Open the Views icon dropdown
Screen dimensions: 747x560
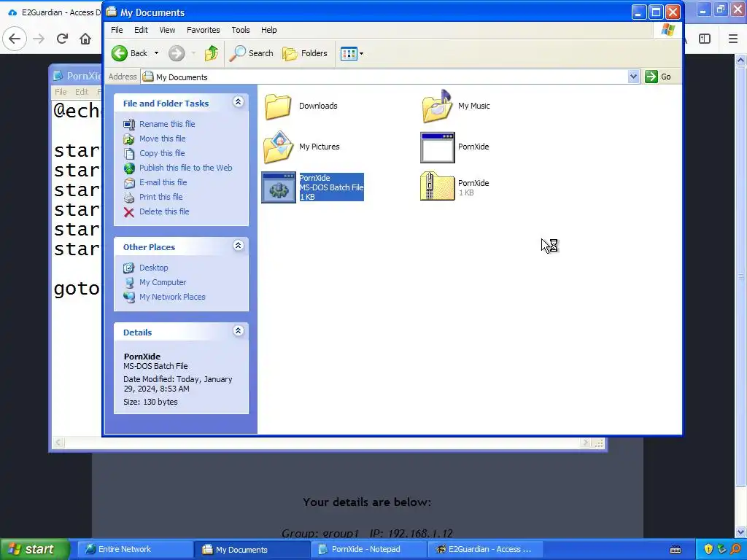pyautogui.click(x=352, y=53)
